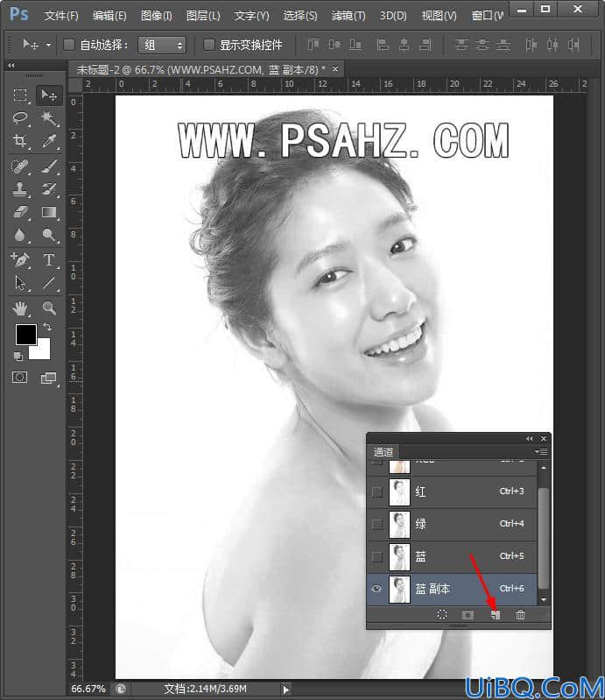Viewport: 605px width, 700px height.
Task: Open the 文件(F) menu
Action: pos(61,16)
